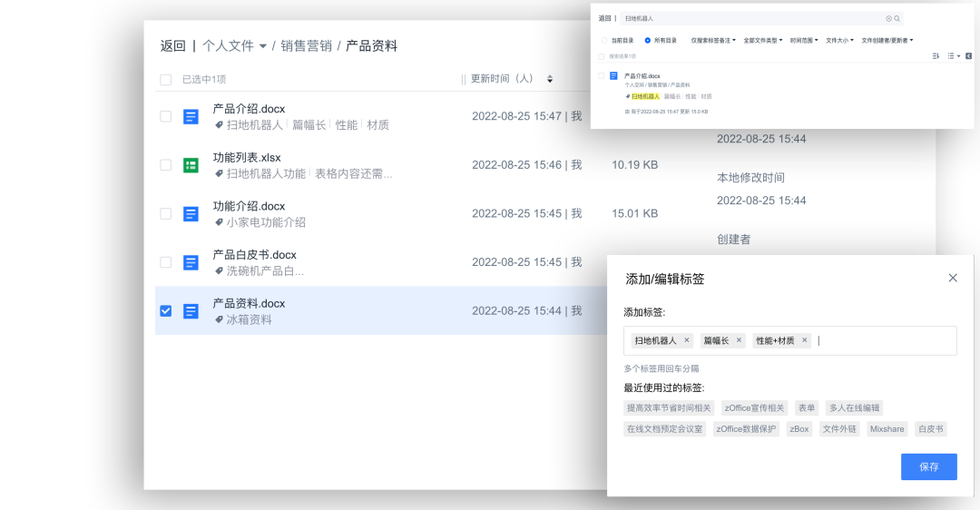Click file name 产品白皮书.docx
Image resolution: width=980 pixels, height=510 pixels.
pos(254,255)
